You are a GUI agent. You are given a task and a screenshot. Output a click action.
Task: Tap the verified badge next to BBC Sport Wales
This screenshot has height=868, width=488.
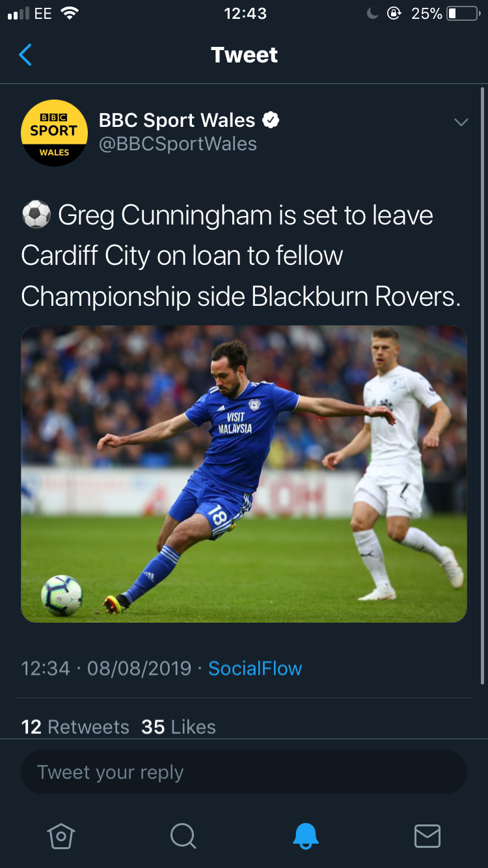(x=271, y=120)
